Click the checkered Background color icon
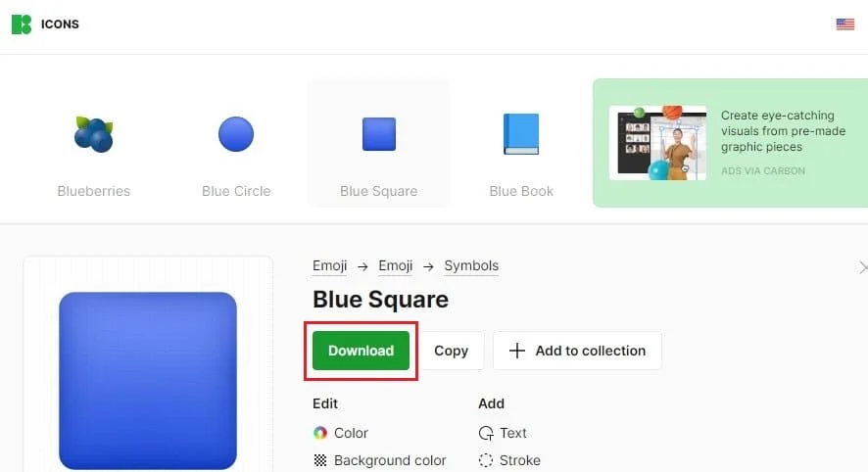The width and height of the screenshot is (868, 472). (320, 460)
